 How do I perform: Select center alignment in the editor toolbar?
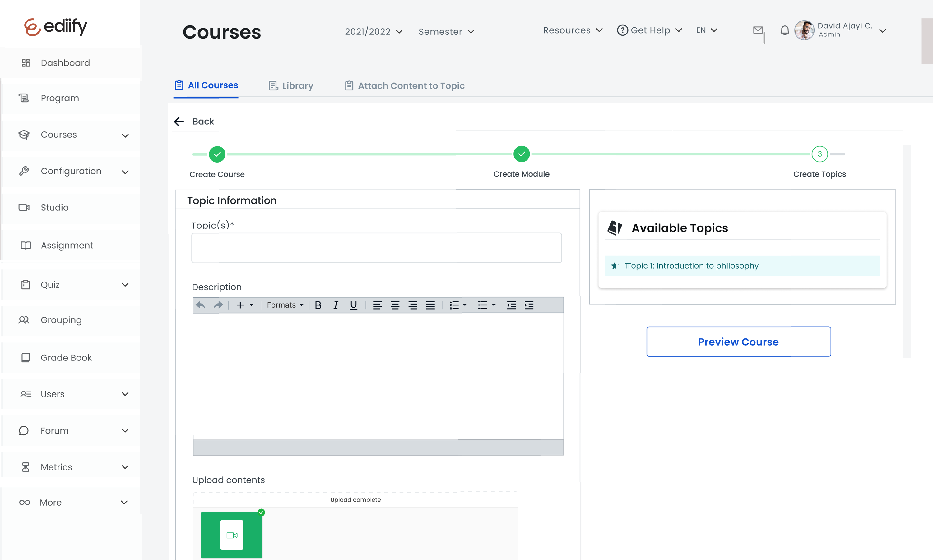click(x=395, y=305)
